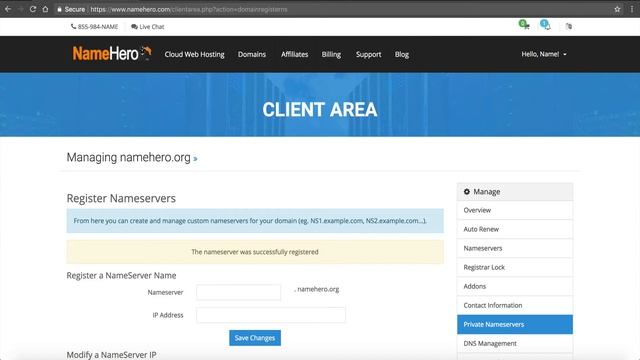Screen dimensions: 640x360
Task: Click the Nameserver input field
Action: click(x=238, y=292)
